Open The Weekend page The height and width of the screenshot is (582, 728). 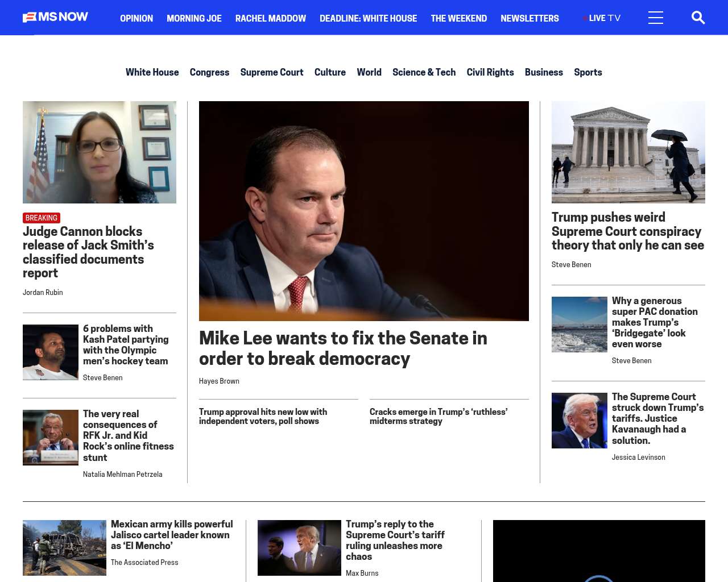point(458,18)
